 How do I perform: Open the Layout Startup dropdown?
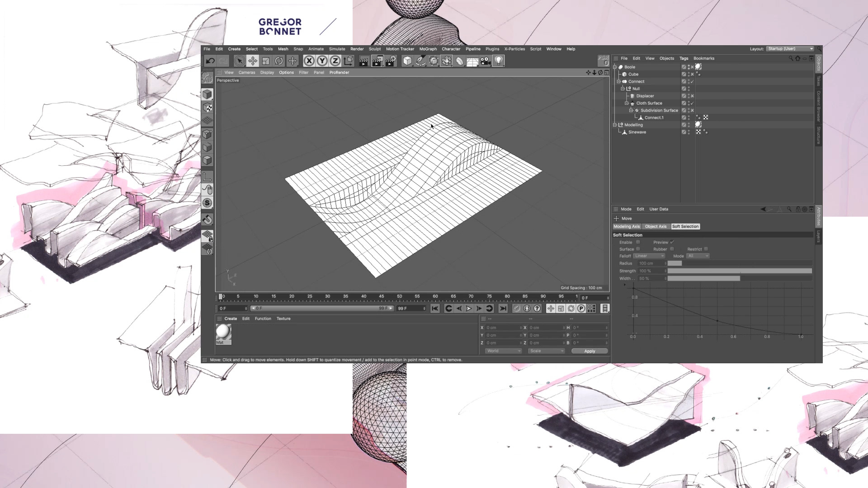point(790,49)
